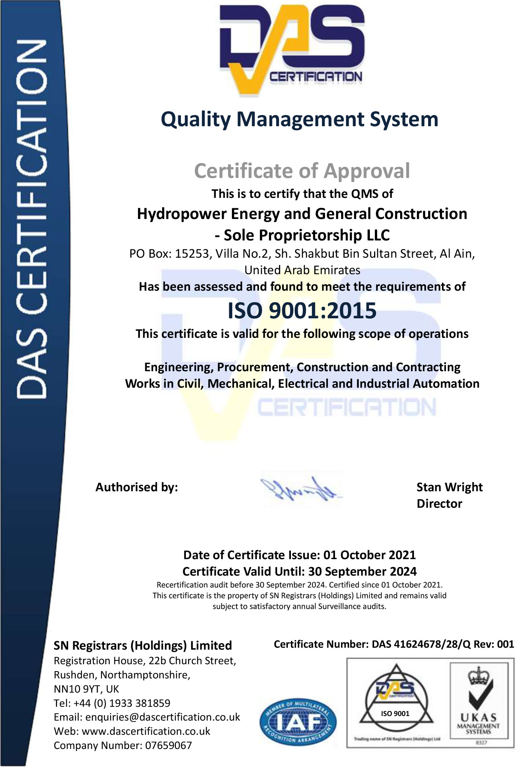Click the Hydropower Energy company name
Screen dimensions: 532x767
tap(302, 214)
